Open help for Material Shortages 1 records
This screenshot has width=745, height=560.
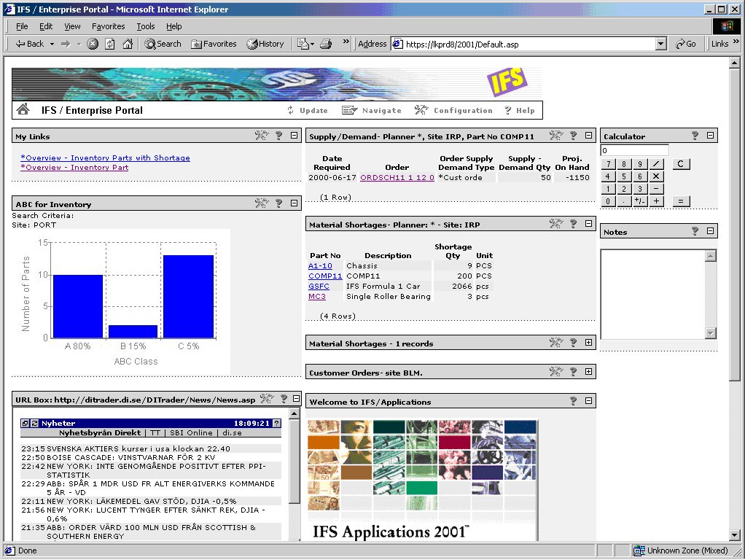click(x=574, y=343)
